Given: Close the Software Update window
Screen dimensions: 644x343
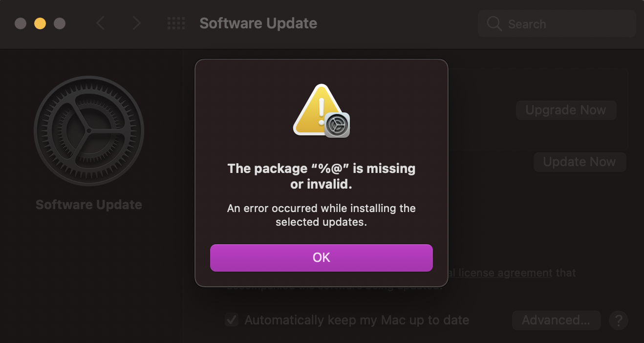Looking at the screenshot, I should click(x=21, y=23).
